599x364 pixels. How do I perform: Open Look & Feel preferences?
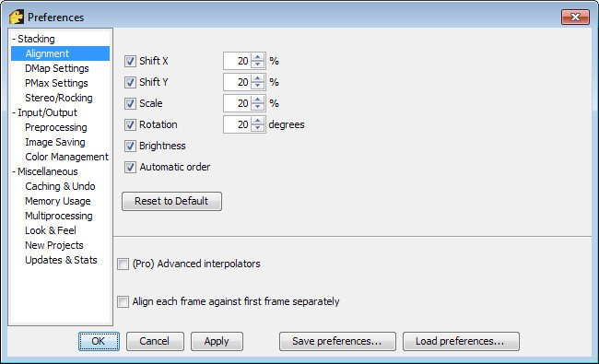tap(51, 230)
